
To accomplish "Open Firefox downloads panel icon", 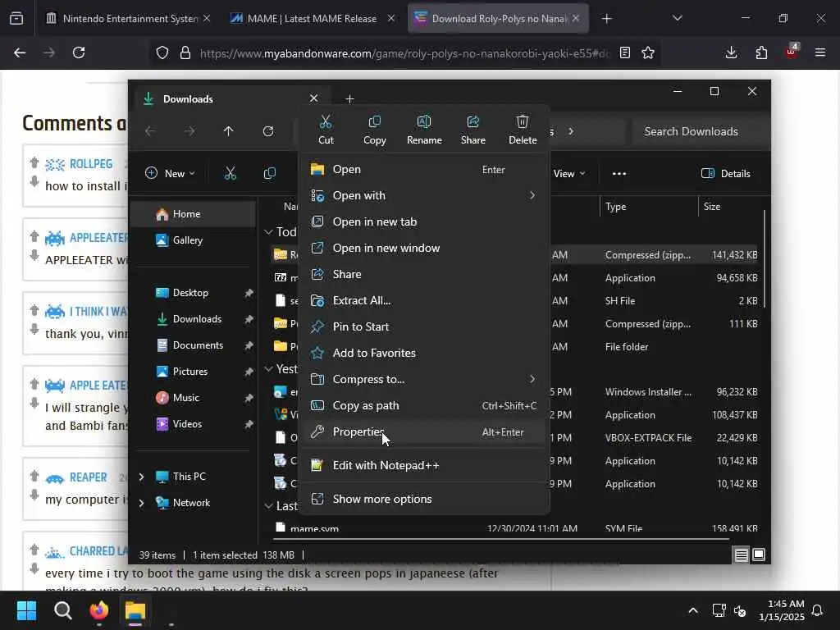I will point(731,52).
